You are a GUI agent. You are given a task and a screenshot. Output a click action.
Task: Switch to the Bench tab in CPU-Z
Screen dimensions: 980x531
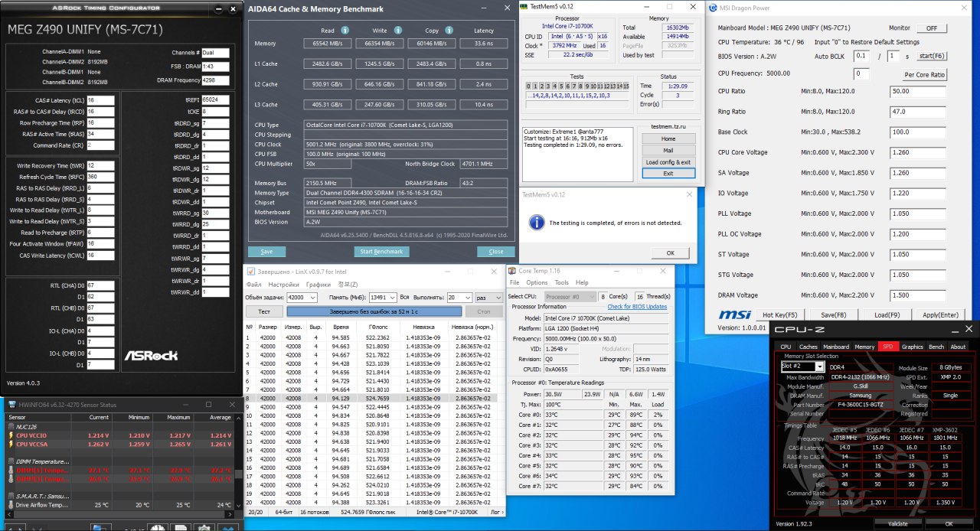coord(936,347)
